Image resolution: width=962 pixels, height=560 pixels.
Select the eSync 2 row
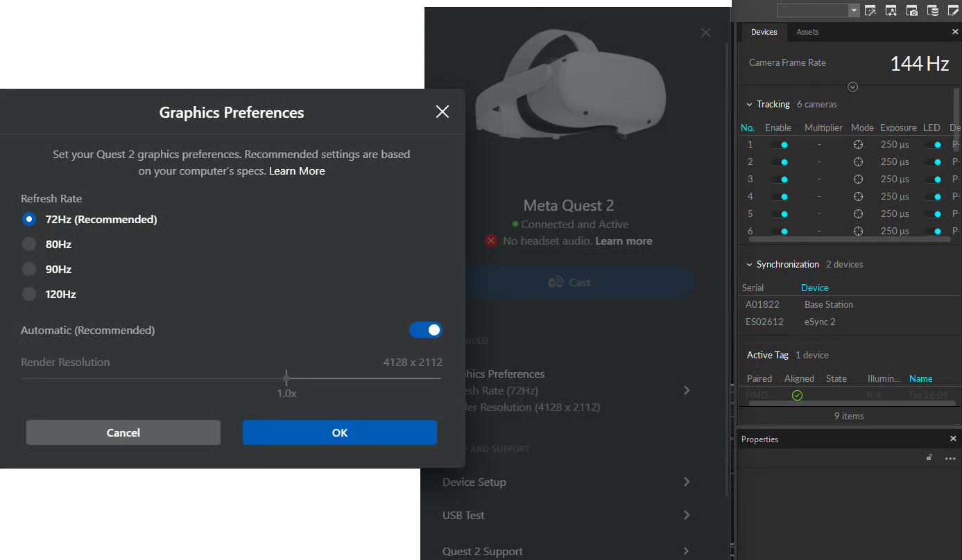[850, 322]
